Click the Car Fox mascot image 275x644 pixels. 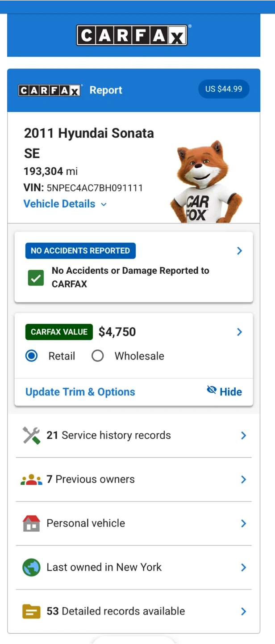(x=205, y=182)
